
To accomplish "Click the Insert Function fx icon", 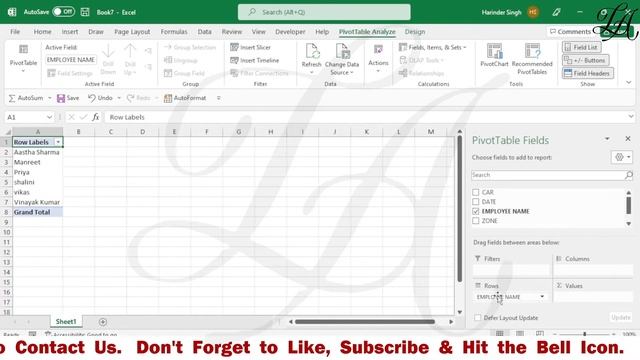I will [96, 117].
